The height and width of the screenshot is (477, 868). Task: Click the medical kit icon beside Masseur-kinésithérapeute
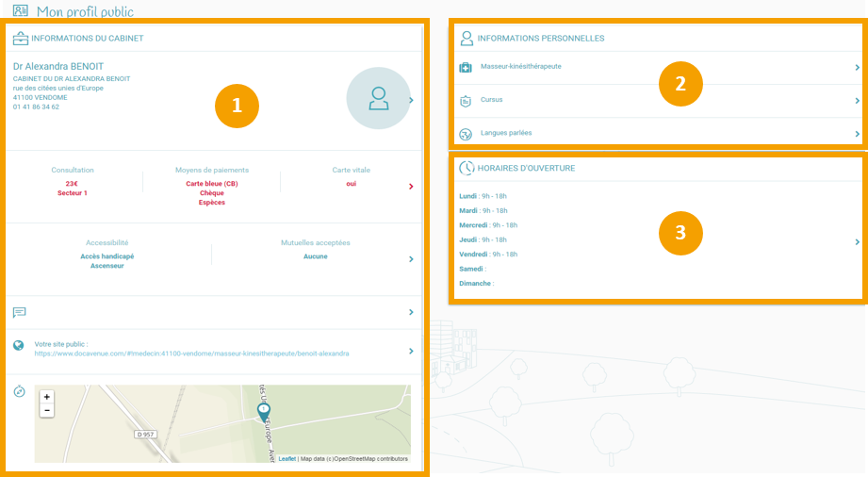coord(465,68)
